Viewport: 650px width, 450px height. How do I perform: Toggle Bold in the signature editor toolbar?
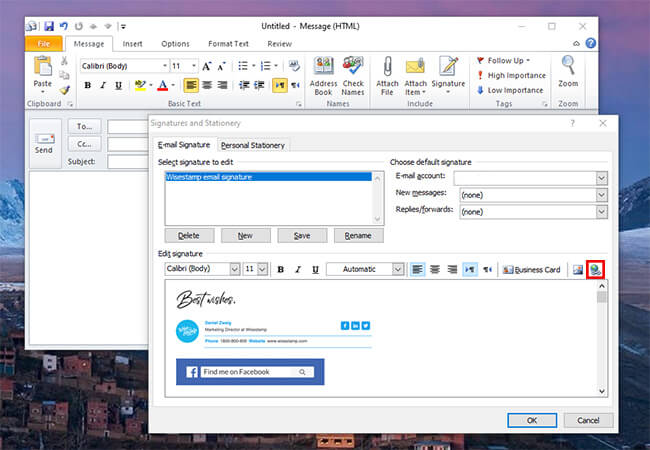click(281, 269)
